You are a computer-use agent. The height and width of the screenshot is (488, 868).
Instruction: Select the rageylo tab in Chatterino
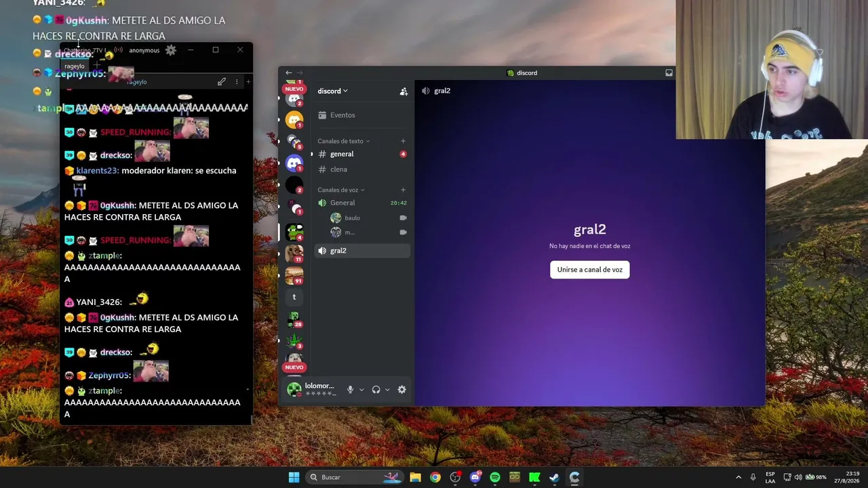[75, 66]
